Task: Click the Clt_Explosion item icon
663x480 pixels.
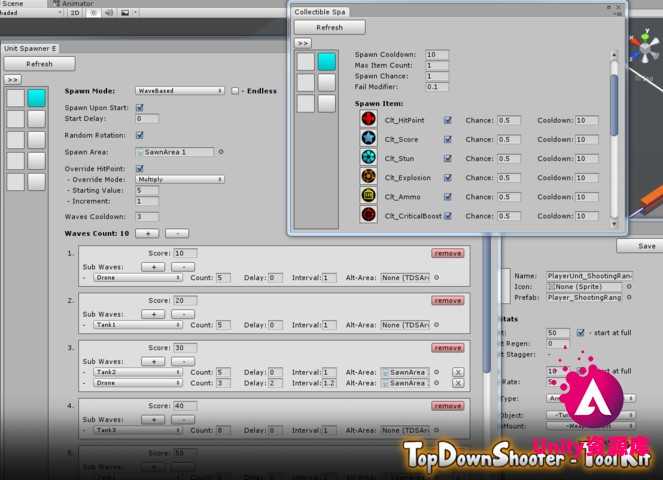Action: point(368,176)
